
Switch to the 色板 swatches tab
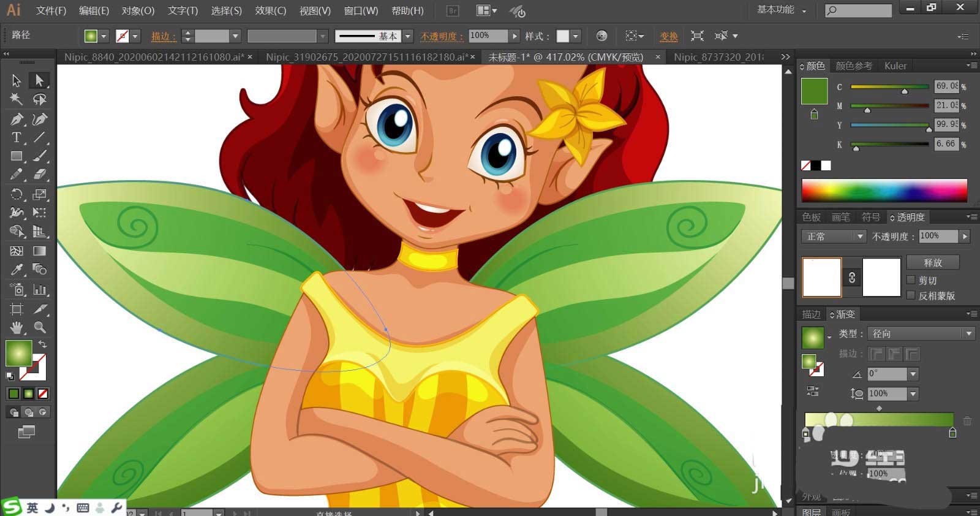tap(812, 217)
